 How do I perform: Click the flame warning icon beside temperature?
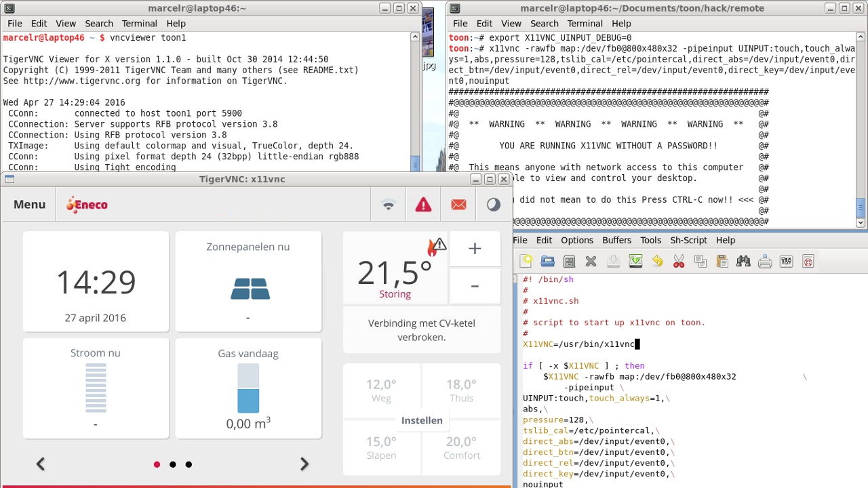436,247
